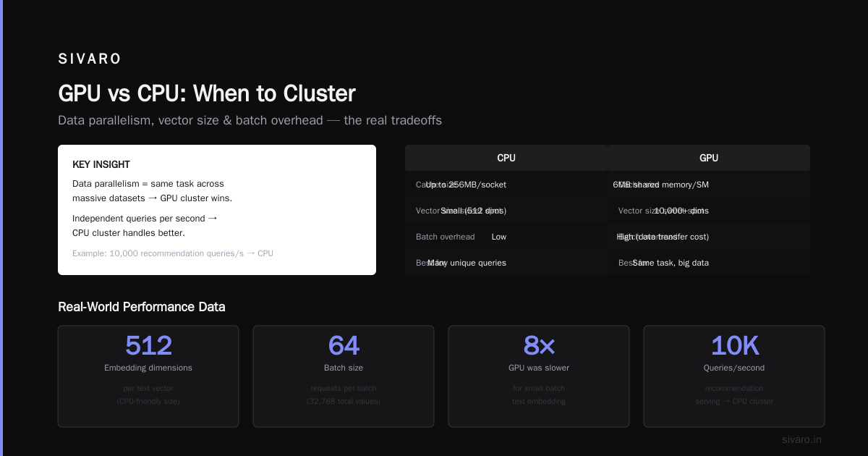868x456 pixels.
Task: Click the "Same task, big data" cell
Action: [x=671, y=263]
